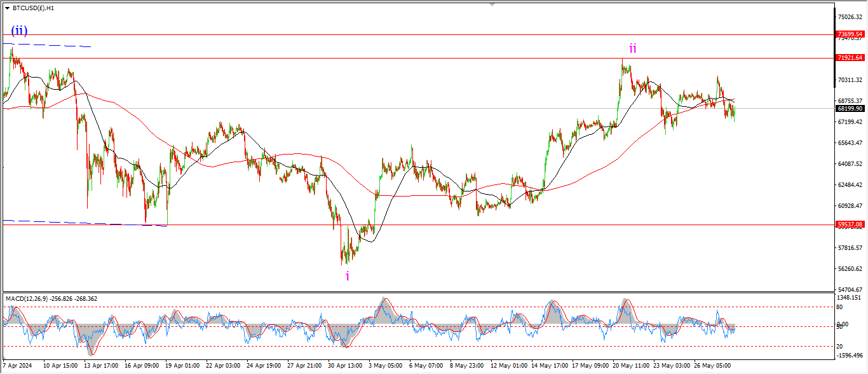Select the lower blue dashed trendline
Viewport: 868px width, 374px height.
click(x=83, y=223)
